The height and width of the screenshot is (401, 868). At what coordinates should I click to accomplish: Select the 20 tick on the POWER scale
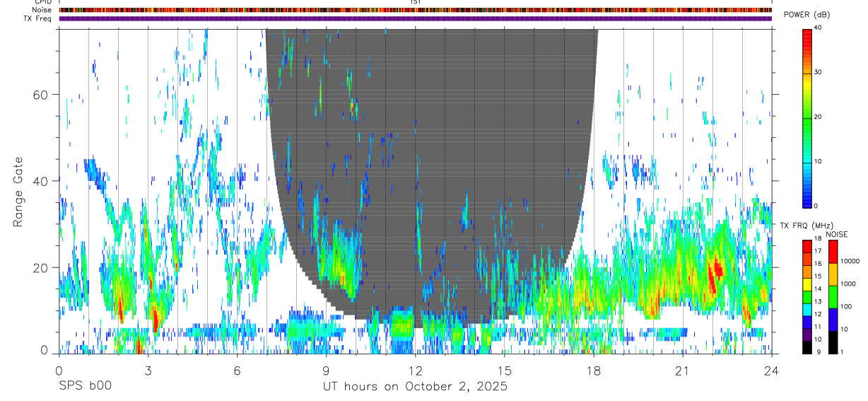818,117
